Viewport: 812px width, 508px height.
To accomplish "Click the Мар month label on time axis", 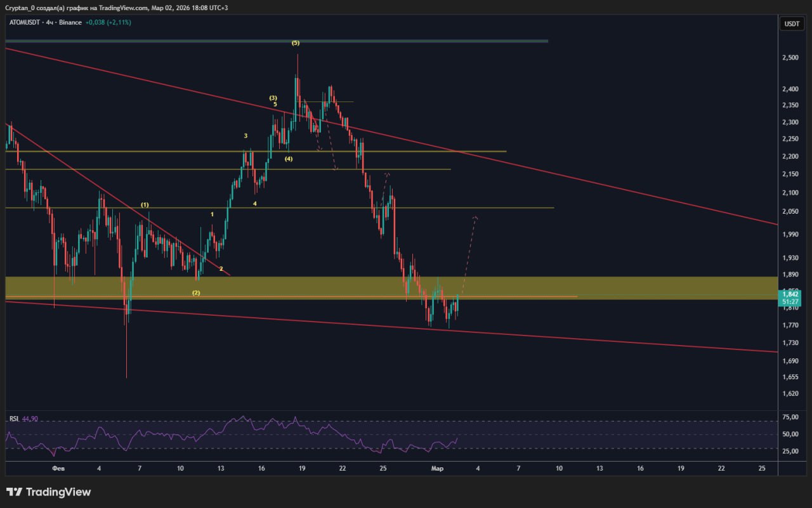I will (x=437, y=469).
